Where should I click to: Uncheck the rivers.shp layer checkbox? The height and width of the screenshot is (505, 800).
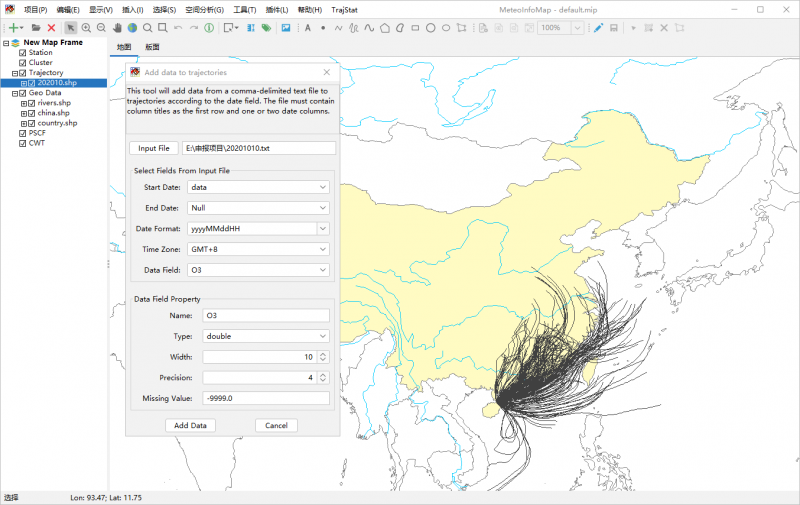click(31, 103)
